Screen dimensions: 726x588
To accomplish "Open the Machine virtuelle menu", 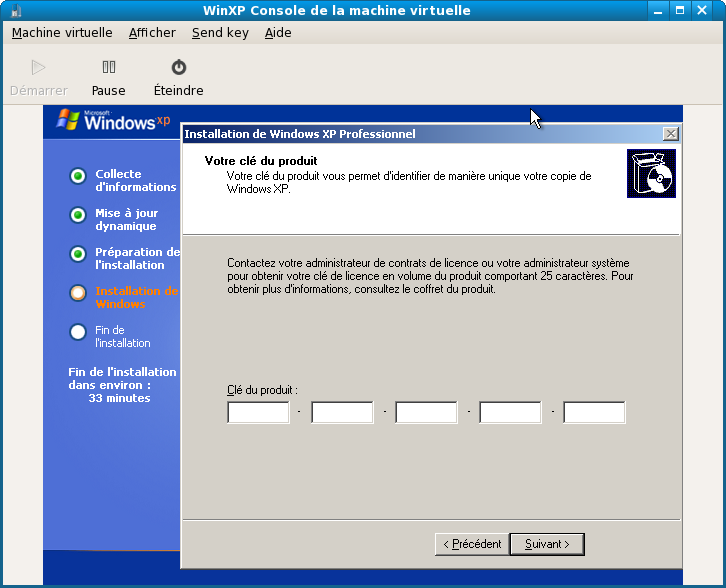I will (x=62, y=33).
